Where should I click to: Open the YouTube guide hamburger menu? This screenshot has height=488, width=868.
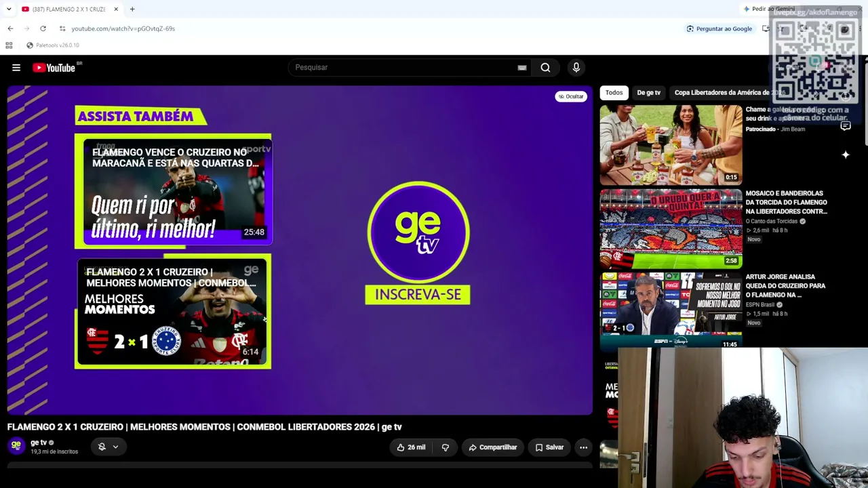pos(16,68)
